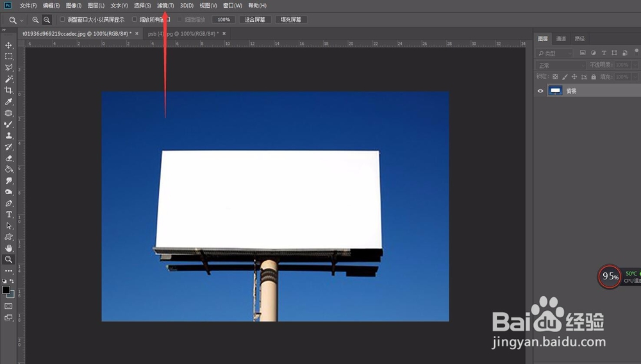
Task: Open the 不透明度 opacity slider dropdown
Action: tap(635, 65)
